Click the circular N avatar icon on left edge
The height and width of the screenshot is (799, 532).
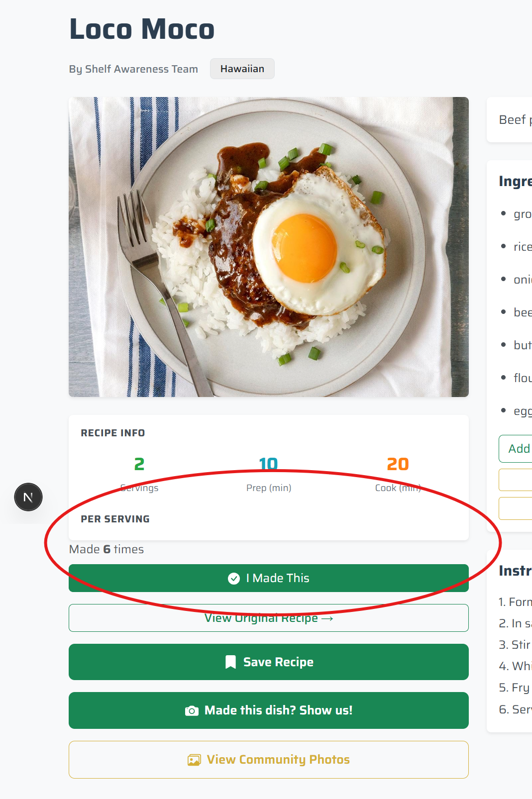28,497
